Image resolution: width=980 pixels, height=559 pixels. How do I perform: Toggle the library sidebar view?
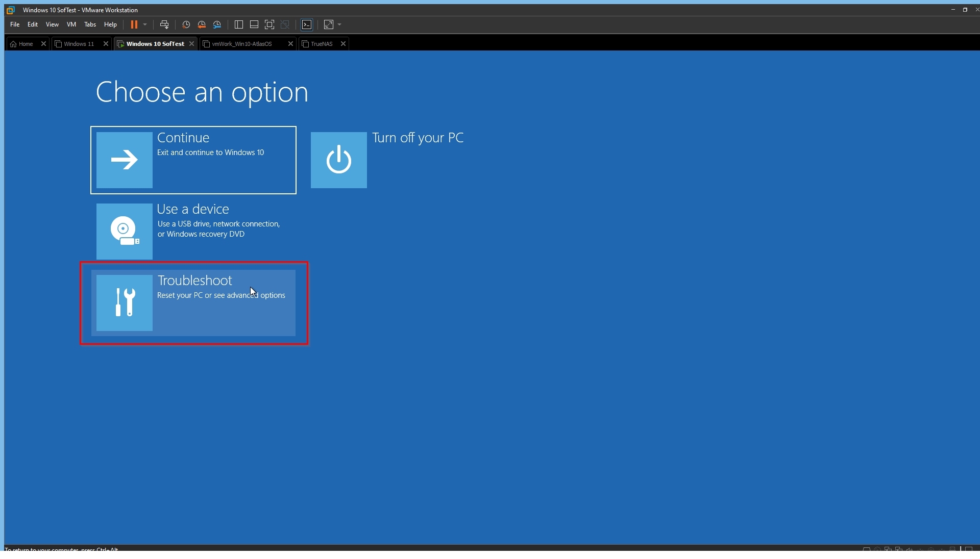[238, 24]
